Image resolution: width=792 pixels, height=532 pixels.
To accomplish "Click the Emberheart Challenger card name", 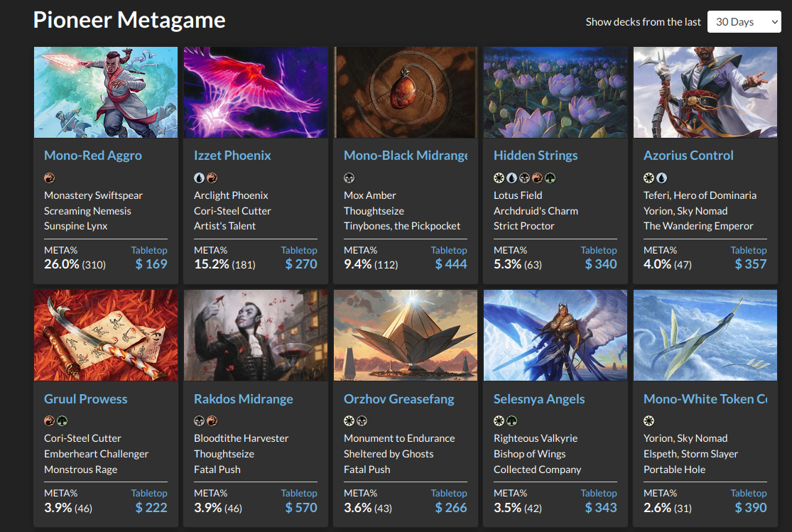I will pyautogui.click(x=96, y=454).
